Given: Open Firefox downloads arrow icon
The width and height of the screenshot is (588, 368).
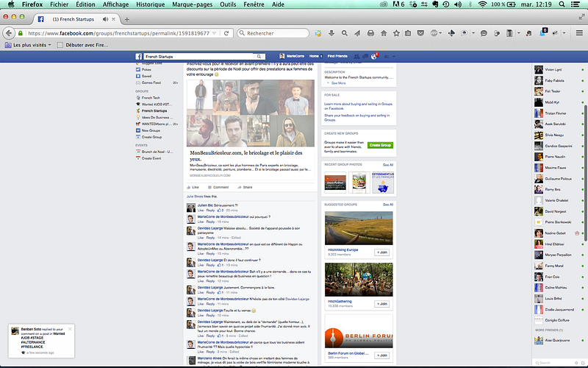Looking at the screenshot, I should 331,33.
